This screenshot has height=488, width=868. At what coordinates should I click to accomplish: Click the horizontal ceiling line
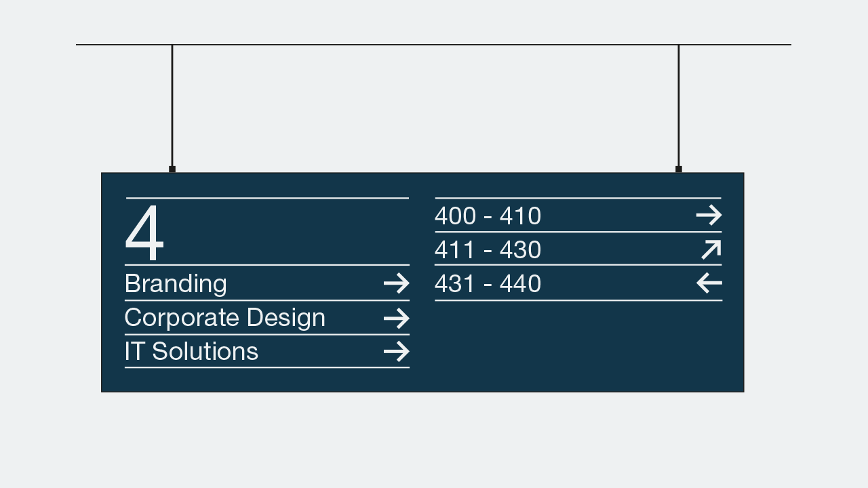tap(433, 45)
